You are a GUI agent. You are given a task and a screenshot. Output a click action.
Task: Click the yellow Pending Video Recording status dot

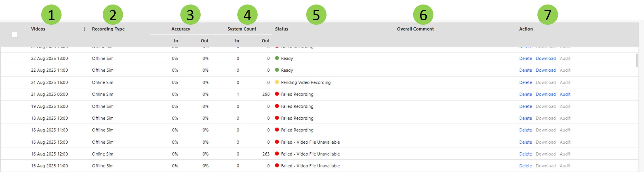tap(277, 82)
